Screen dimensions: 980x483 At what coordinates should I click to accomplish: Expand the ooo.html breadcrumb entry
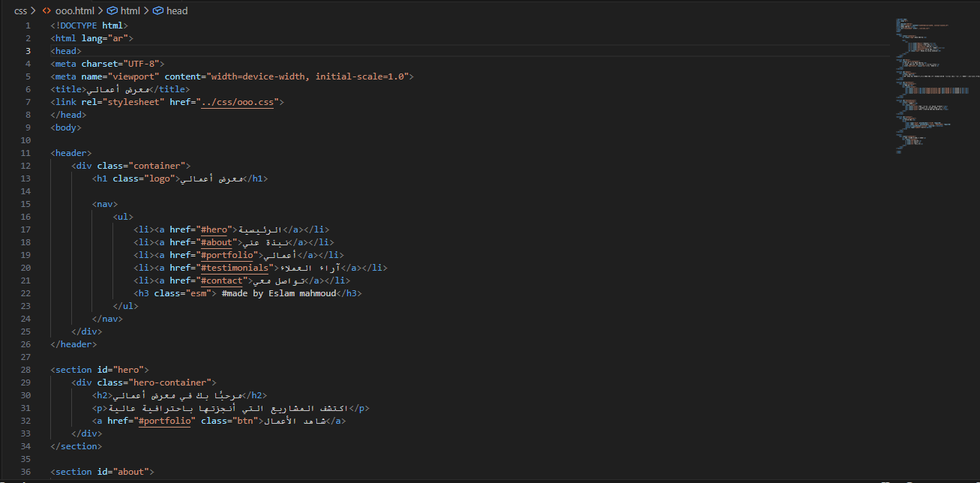[x=76, y=10]
